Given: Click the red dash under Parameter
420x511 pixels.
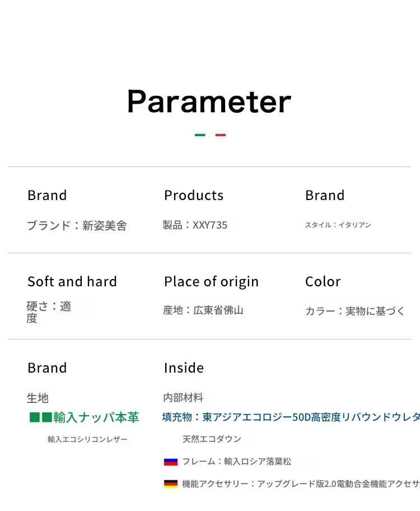Looking at the screenshot, I should tap(221, 135).
